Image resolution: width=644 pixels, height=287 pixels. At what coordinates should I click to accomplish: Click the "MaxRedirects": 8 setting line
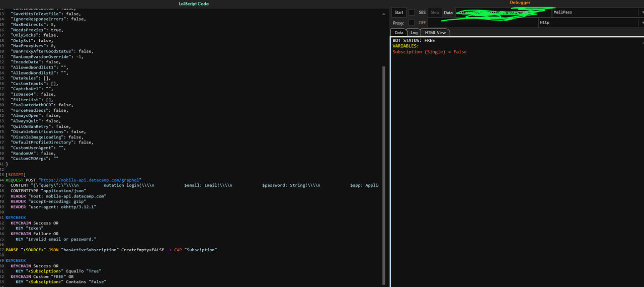[x=33, y=25]
